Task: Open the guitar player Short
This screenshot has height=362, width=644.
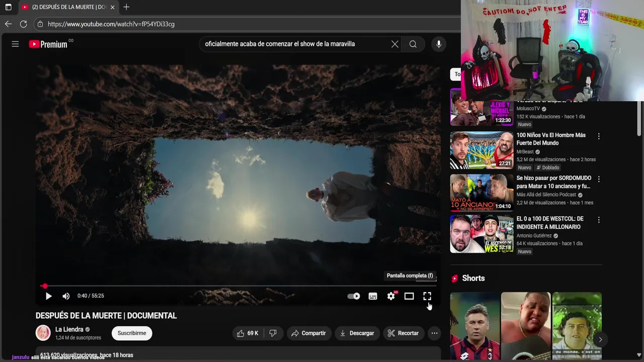Action: [x=526, y=326]
